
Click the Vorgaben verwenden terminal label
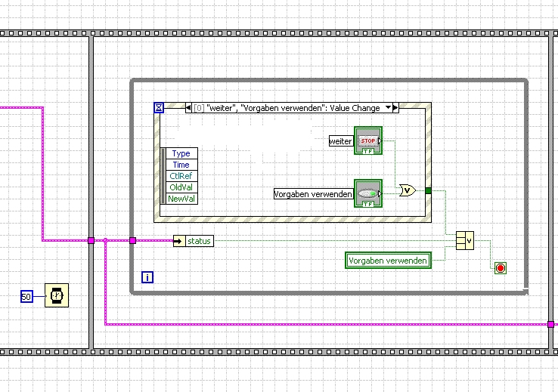coord(314,194)
